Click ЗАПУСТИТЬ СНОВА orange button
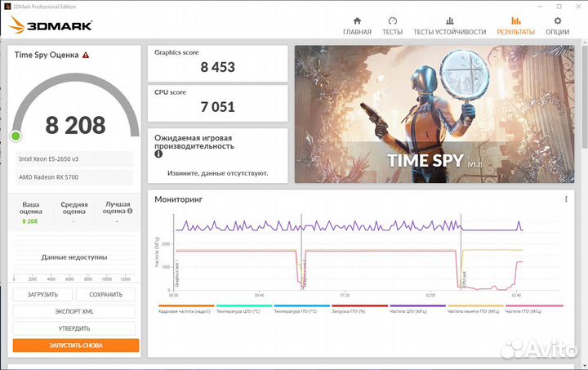 [76, 345]
